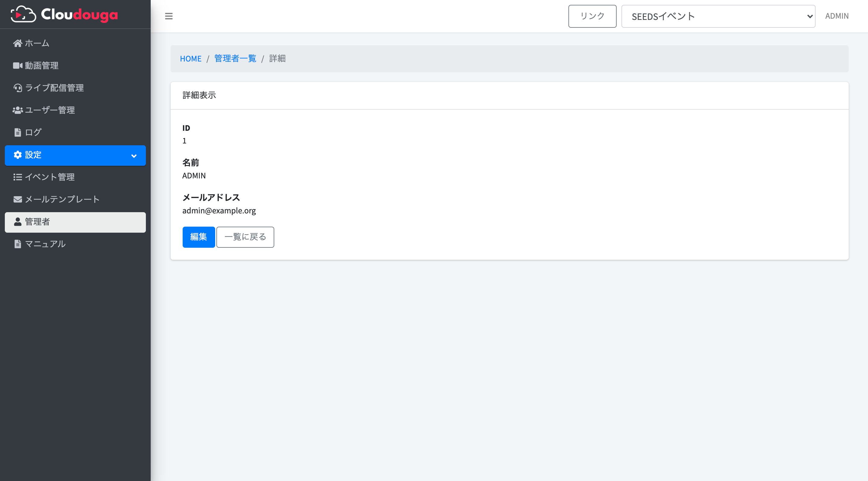Image resolution: width=868 pixels, height=481 pixels.
Task: Click the 詳細 breadcrumb text
Action: [x=277, y=58]
